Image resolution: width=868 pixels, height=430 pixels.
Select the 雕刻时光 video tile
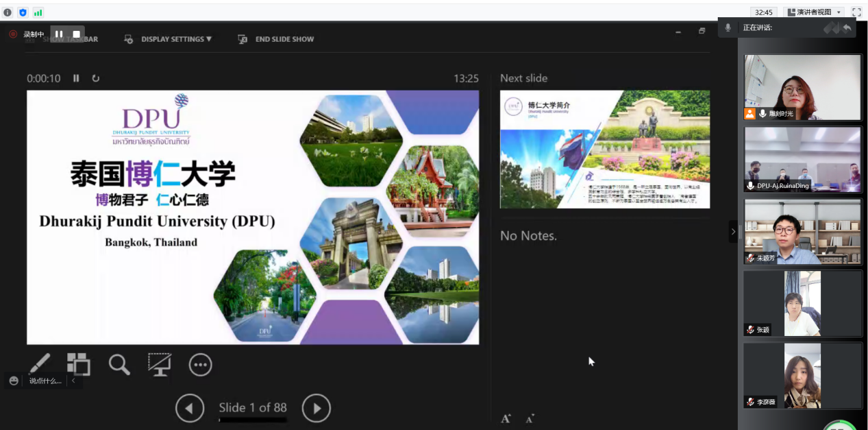pyautogui.click(x=803, y=87)
